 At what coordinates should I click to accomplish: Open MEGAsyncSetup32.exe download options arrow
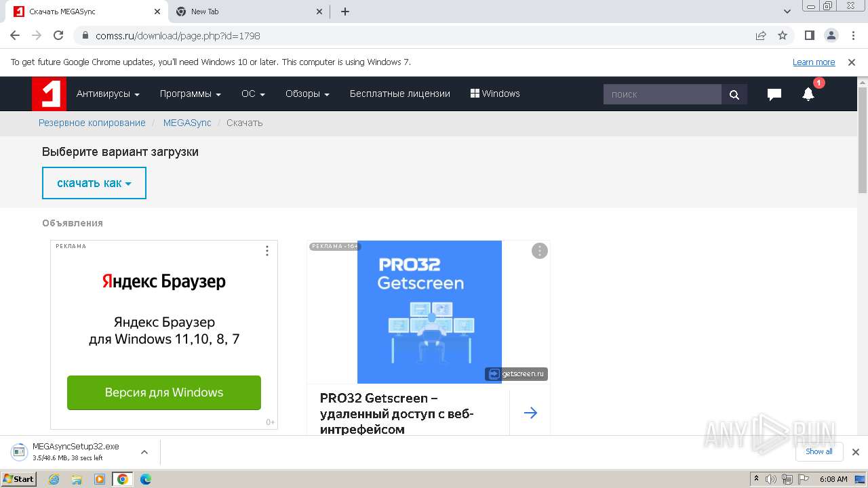(144, 452)
